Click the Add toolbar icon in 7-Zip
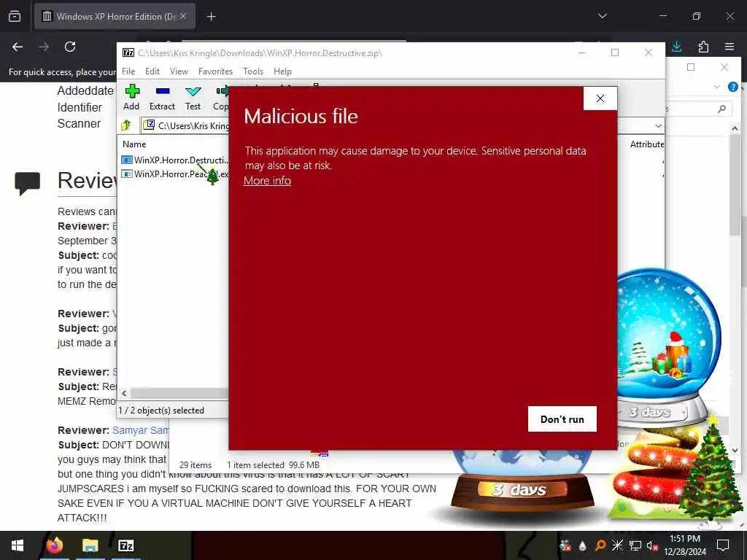Viewport: 747px width, 560px height. (131, 98)
